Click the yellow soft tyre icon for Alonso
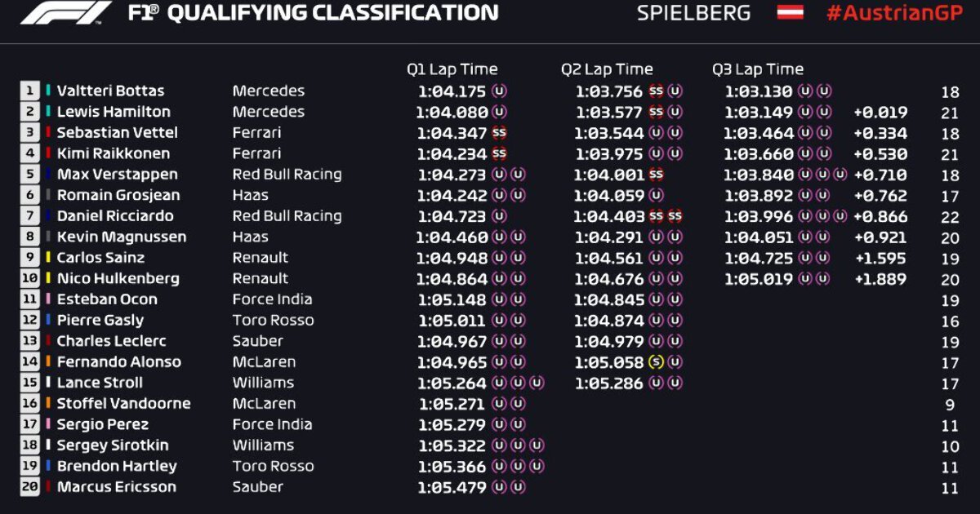Screen dimensions: 980x514 click(656, 362)
